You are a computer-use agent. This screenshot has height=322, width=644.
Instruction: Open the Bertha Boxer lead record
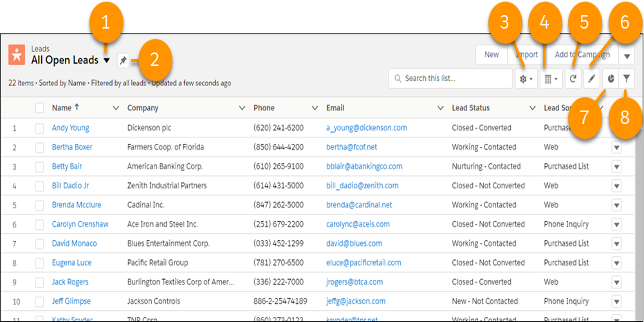[72, 147]
